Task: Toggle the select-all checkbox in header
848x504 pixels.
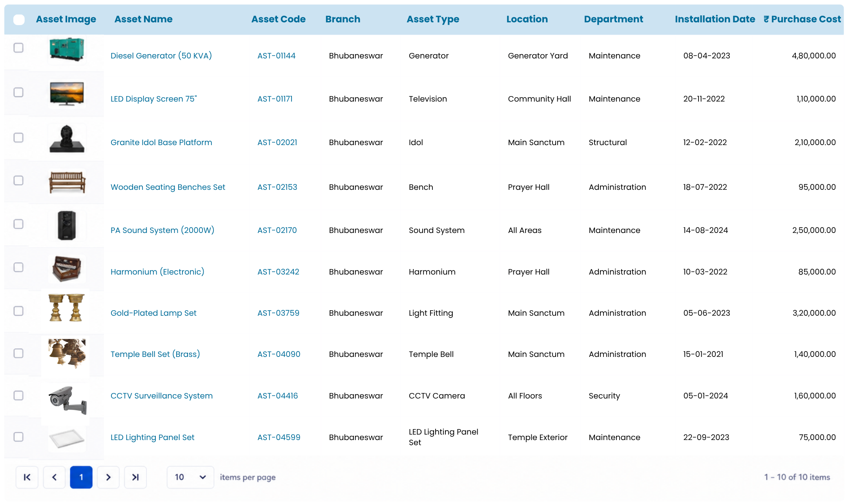Action: 19,20
